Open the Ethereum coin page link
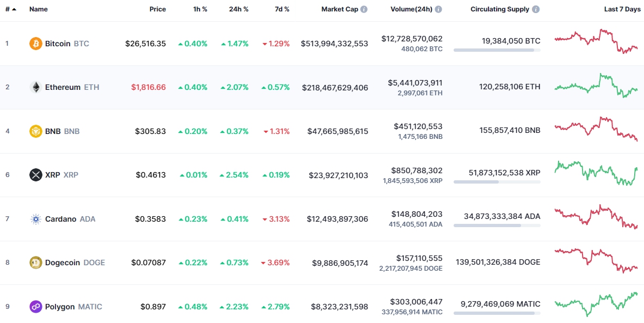 click(x=72, y=87)
